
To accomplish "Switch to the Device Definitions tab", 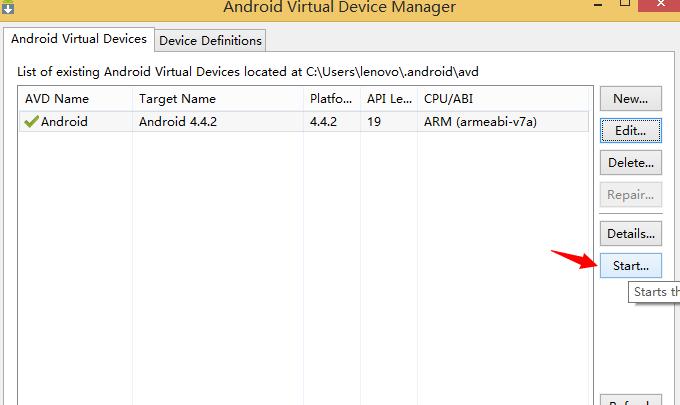I will [210, 41].
